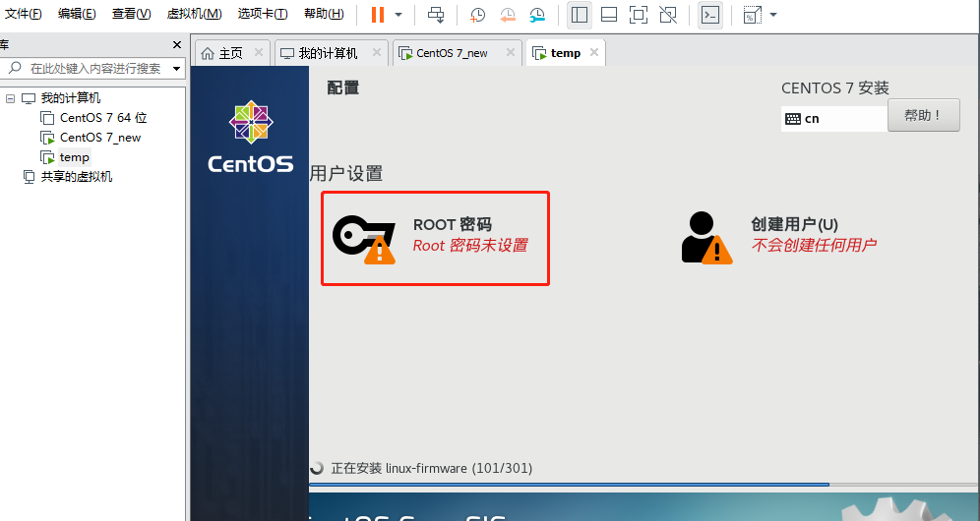980x521 pixels.
Task: Click the ROOT 密码 key icon
Action: click(x=364, y=239)
